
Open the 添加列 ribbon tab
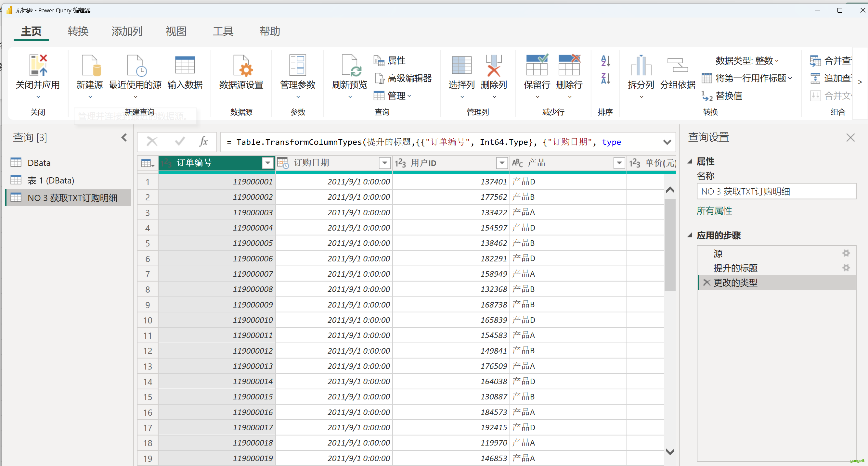127,31
